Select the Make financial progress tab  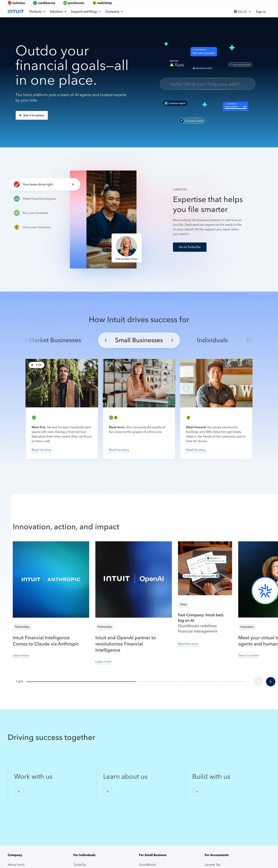(35, 199)
